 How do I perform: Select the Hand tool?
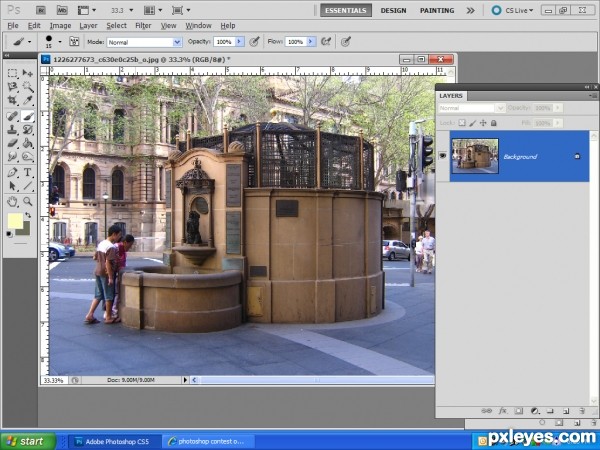pos(12,201)
